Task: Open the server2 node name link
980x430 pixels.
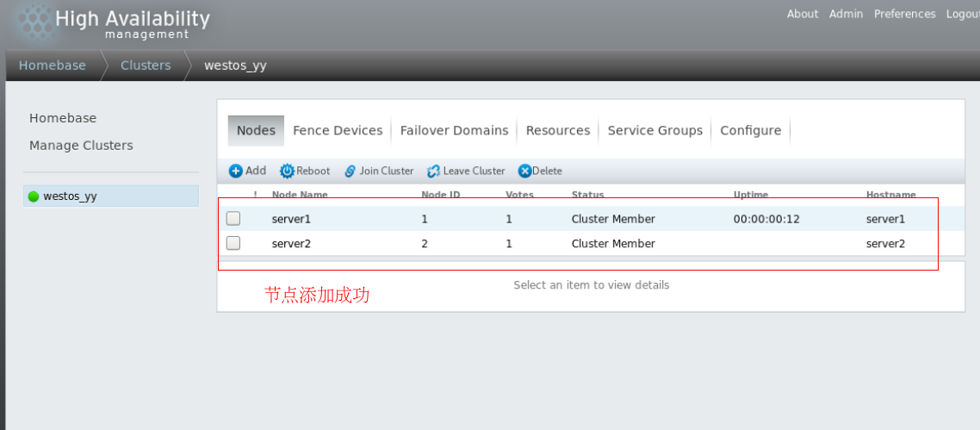Action: coord(291,244)
